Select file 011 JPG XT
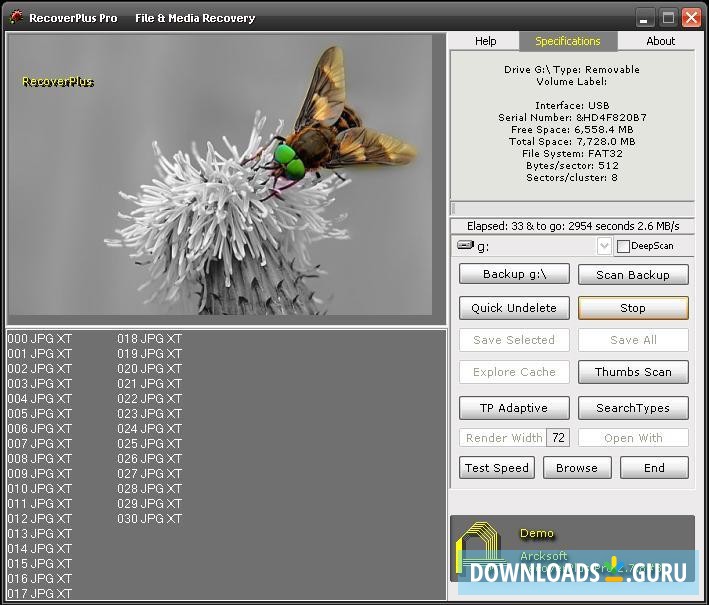Viewport: 709px width, 605px height. (x=40, y=503)
